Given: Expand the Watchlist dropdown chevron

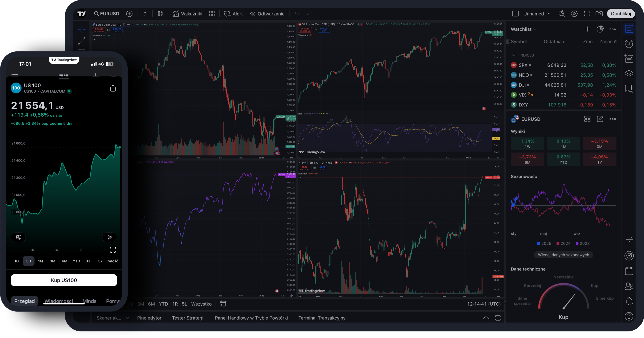Looking at the screenshot, I should [535, 29].
